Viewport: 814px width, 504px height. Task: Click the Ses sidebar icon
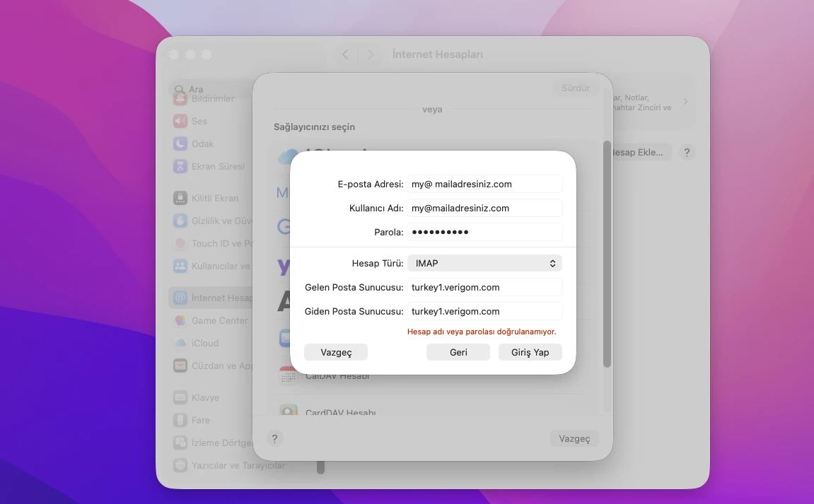tap(180, 122)
